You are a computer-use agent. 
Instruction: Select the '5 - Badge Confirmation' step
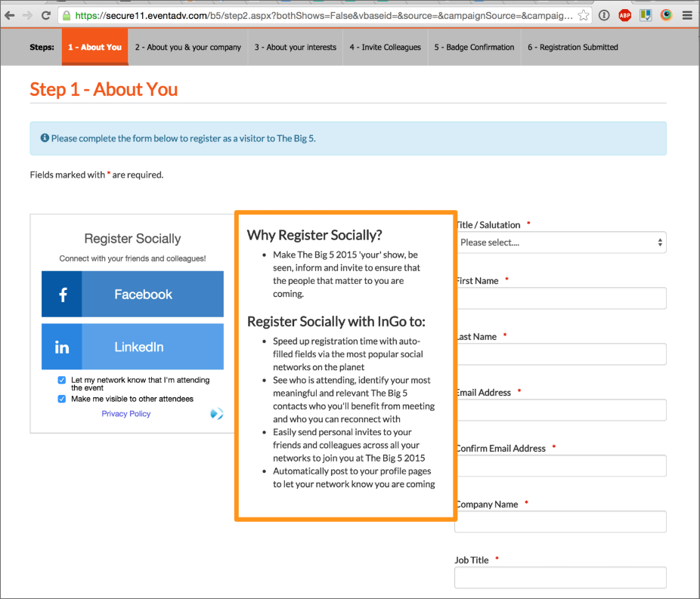tap(474, 47)
